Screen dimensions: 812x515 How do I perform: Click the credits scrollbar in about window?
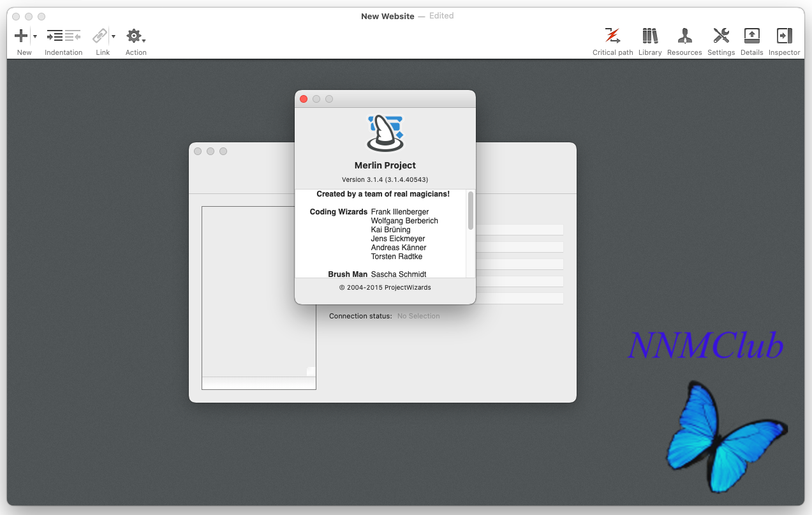[471, 211]
